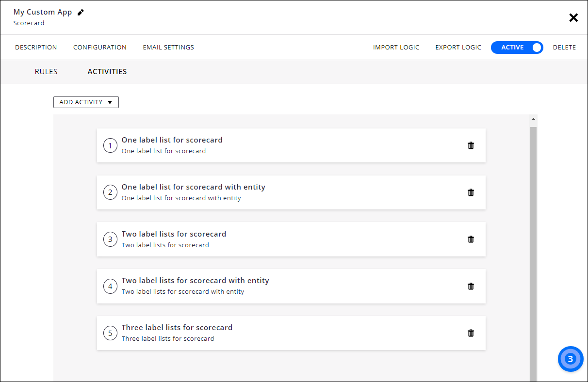
Task: Open the blue help badge showing 3
Action: (571, 359)
